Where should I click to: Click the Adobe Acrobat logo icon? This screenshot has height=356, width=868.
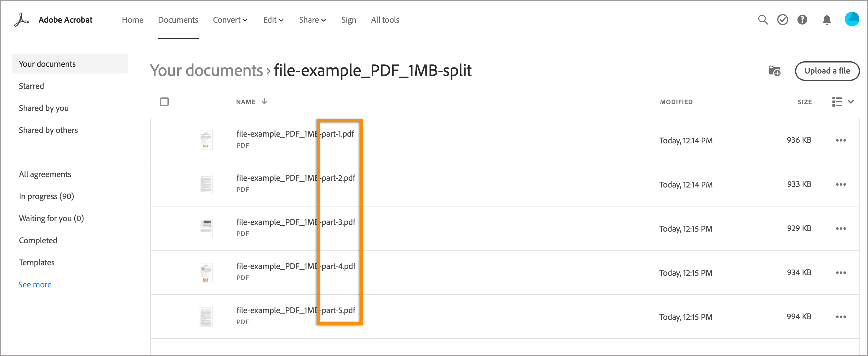21,20
